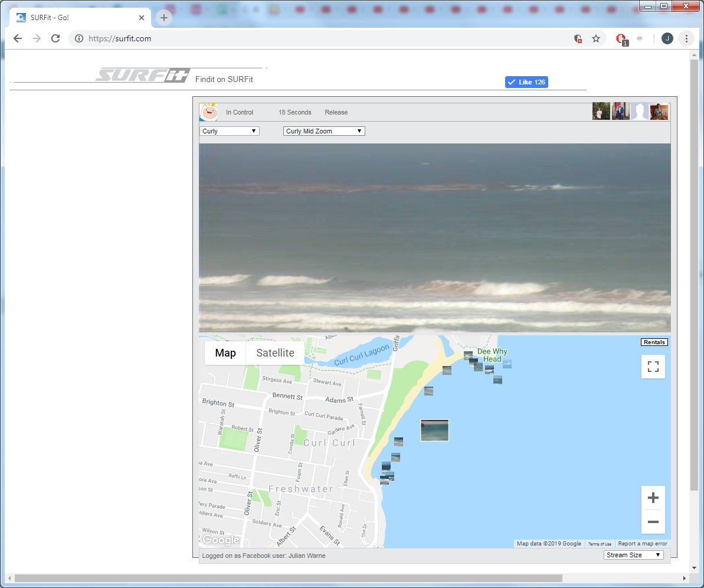Switch to Satellite view

coord(275,353)
